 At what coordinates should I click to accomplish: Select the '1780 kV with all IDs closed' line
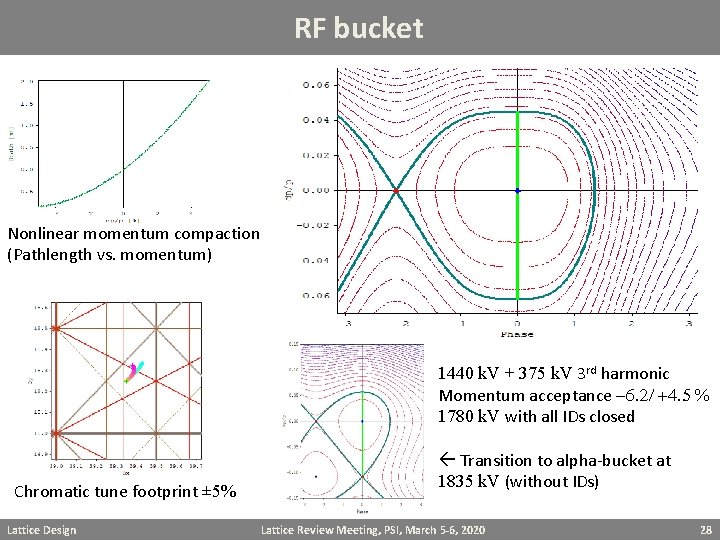536,416
